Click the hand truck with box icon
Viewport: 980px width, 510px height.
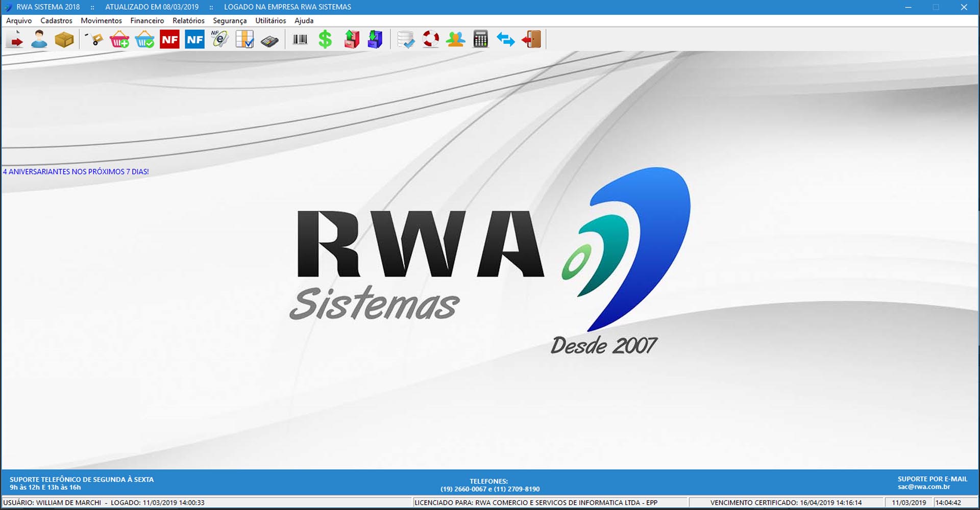(x=94, y=39)
